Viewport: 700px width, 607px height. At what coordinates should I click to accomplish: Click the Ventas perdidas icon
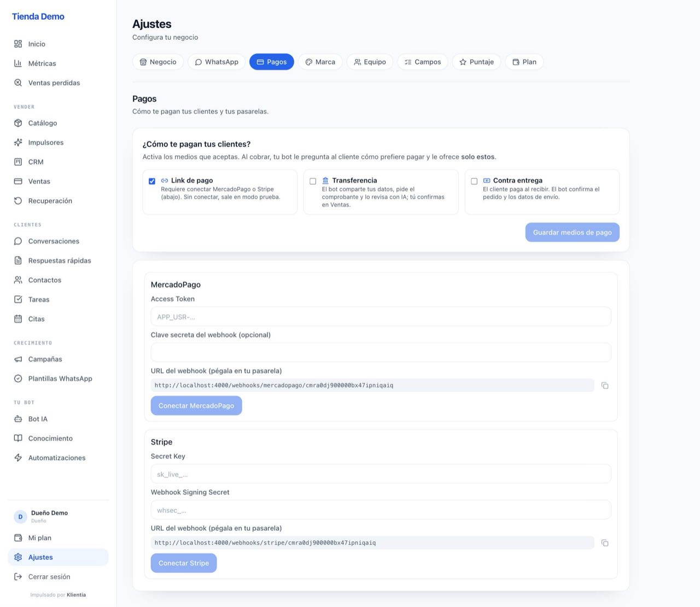click(18, 83)
